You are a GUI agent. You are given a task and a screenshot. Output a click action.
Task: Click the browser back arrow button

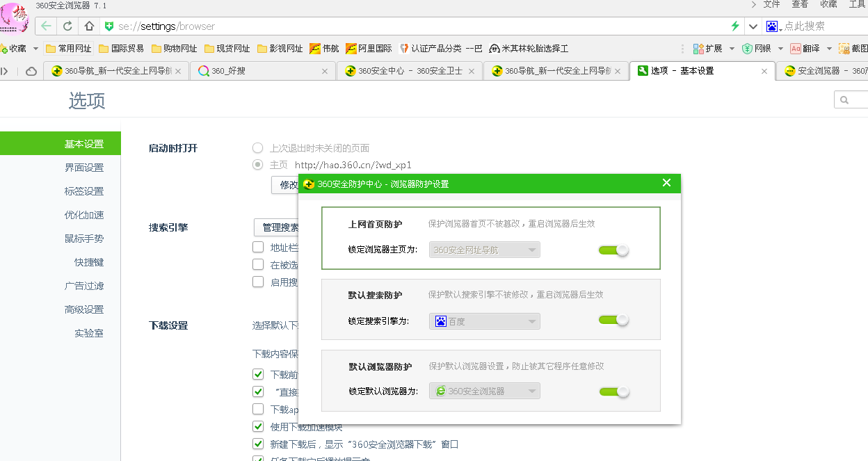46,26
